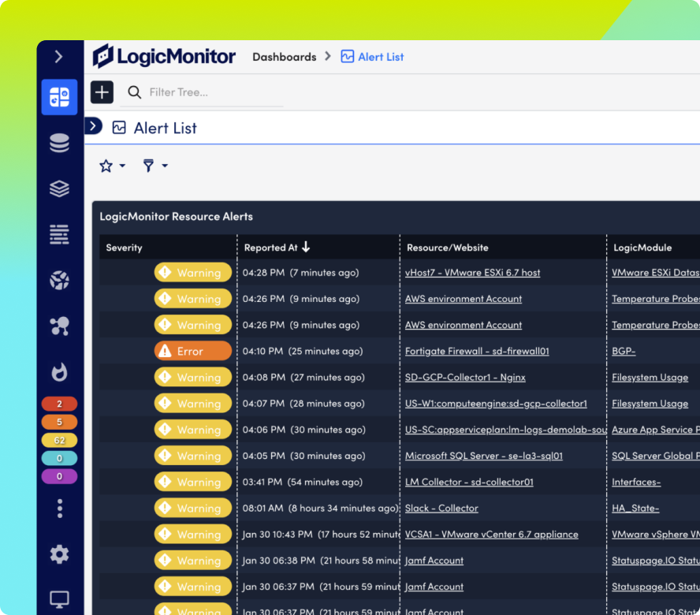Click the teal alert count badge 0
The width and height of the screenshot is (700, 615).
click(x=59, y=458)
